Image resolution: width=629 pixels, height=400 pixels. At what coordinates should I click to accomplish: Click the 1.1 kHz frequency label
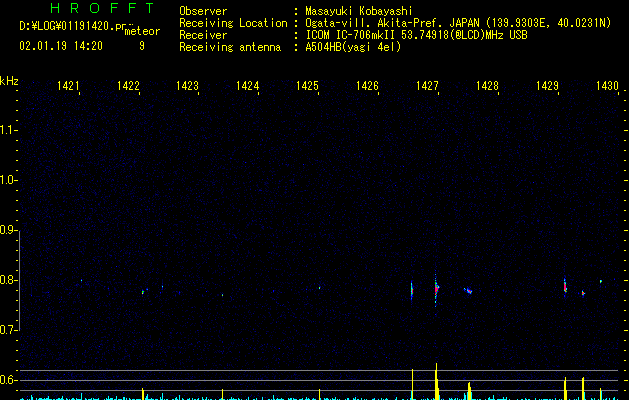coord(7,130)
